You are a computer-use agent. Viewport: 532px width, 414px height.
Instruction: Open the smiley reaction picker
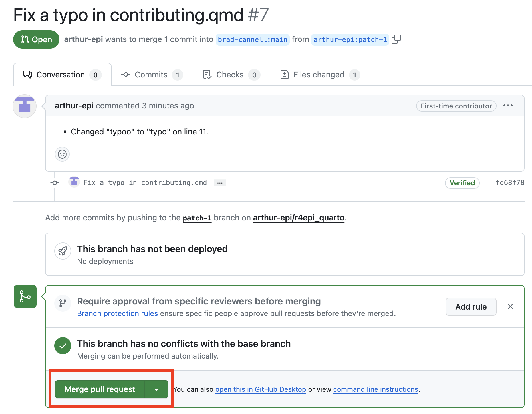pos(62,154)
